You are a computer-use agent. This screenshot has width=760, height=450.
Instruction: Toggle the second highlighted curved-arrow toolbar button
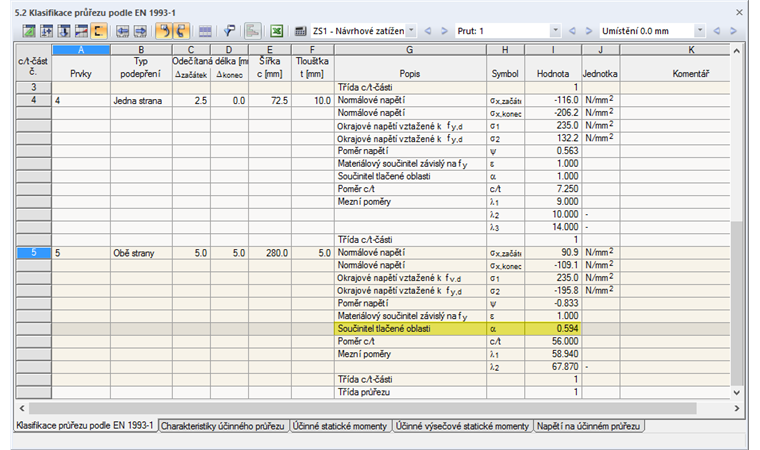pyautogui.click(x=181, y=32)
